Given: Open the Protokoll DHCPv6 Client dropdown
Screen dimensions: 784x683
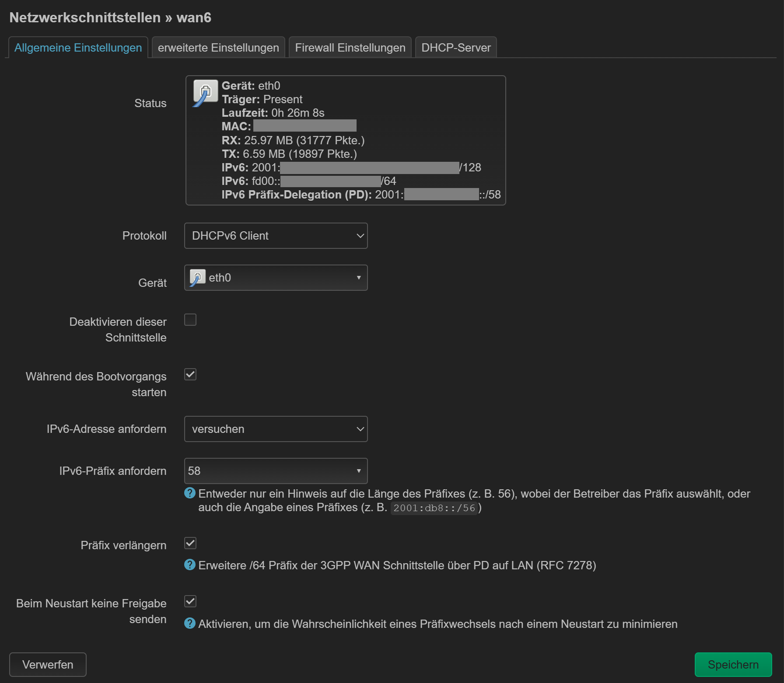Looking at the screenshot, I should tap(276, 236).
